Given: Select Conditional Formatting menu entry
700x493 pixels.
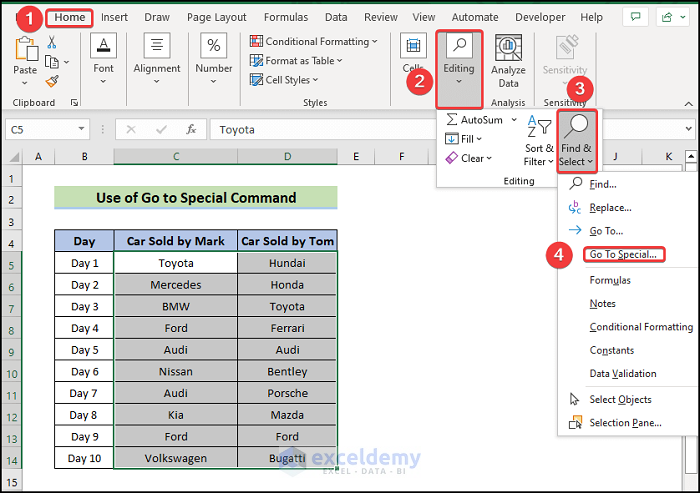Looking at the screenshot, I should point(641,327).
